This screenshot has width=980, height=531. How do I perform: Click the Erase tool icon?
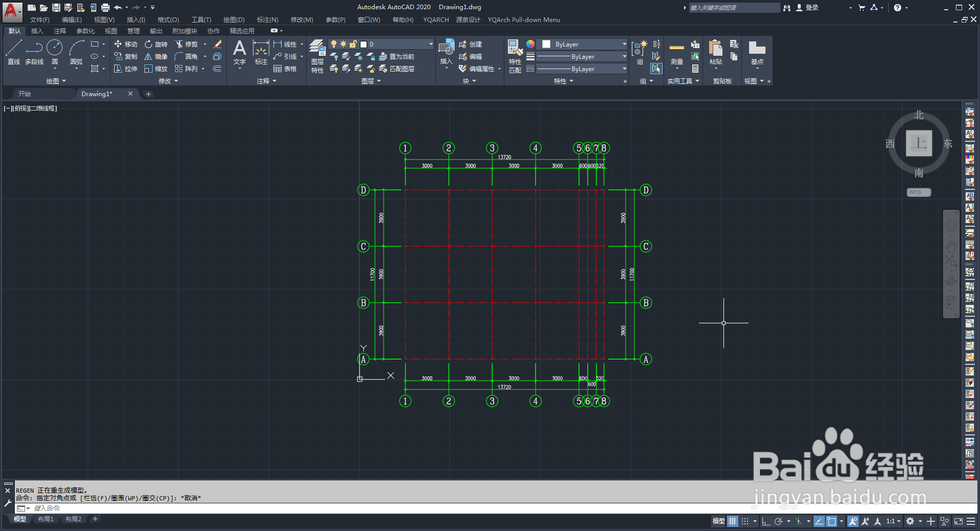(217, 44)
